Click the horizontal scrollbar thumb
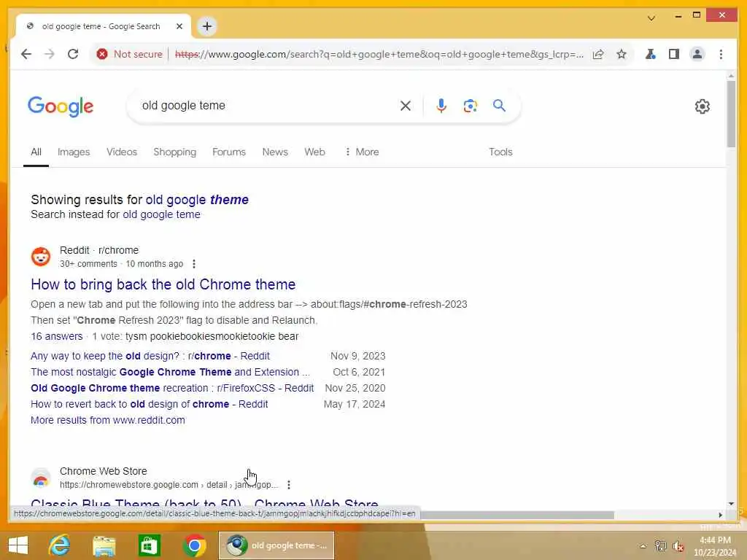747x560 pixels. pyautogui.click(x=517, y=515)
